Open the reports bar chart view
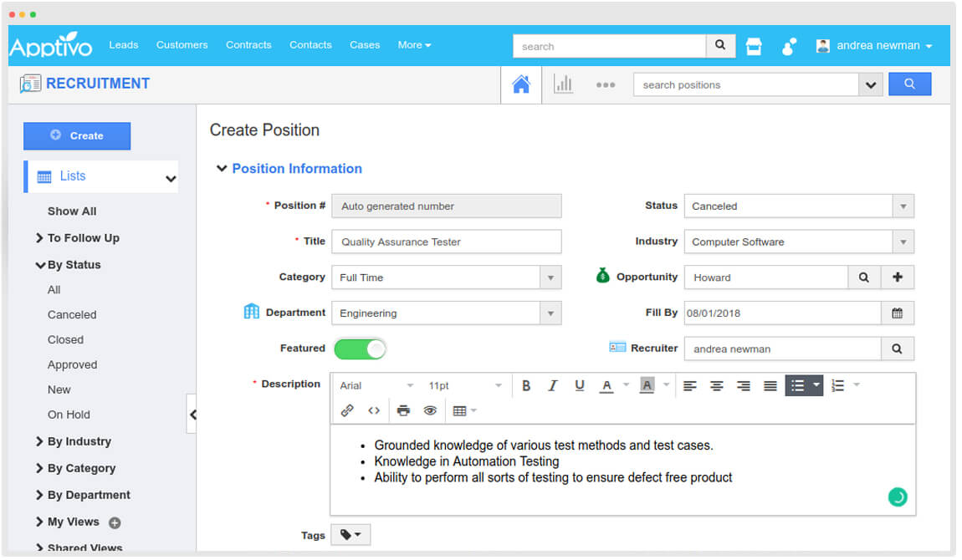 pyautogui.click(x=563, y=84)
